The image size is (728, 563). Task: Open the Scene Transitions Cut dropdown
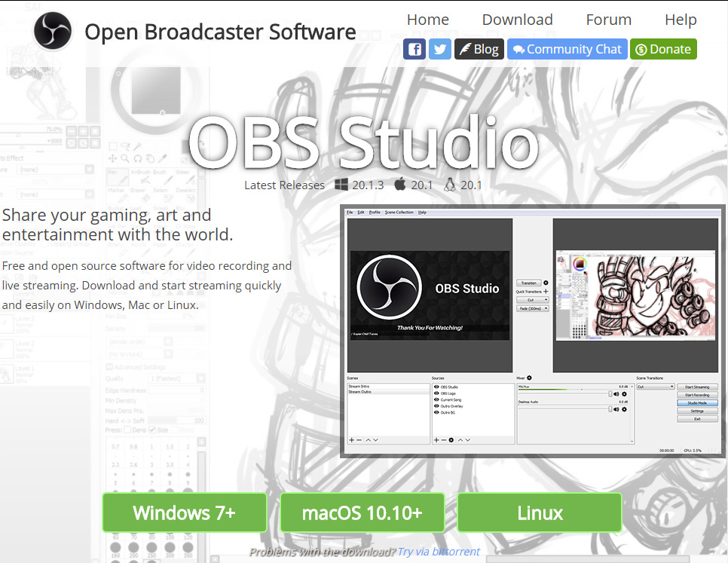656,387
